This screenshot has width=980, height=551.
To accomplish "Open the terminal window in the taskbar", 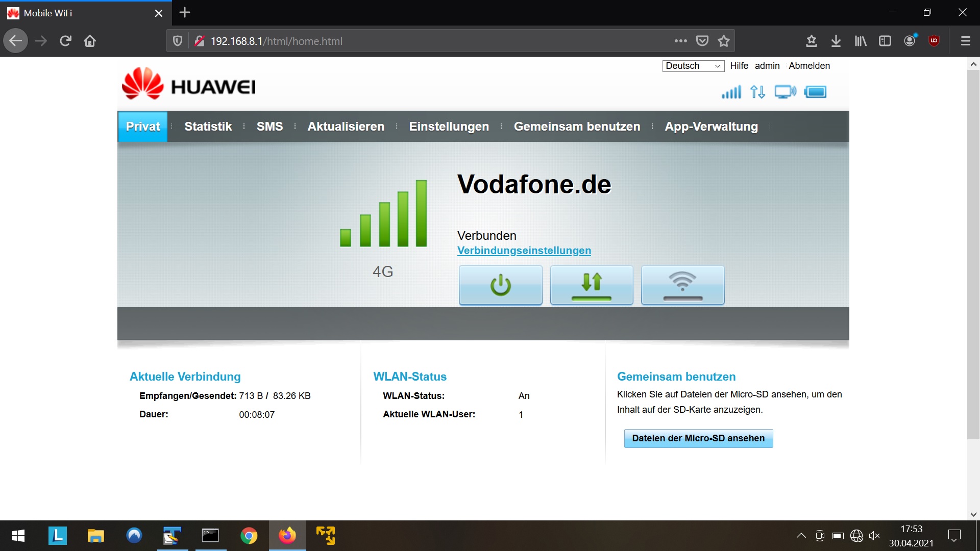I will click(x=210, y=536).
